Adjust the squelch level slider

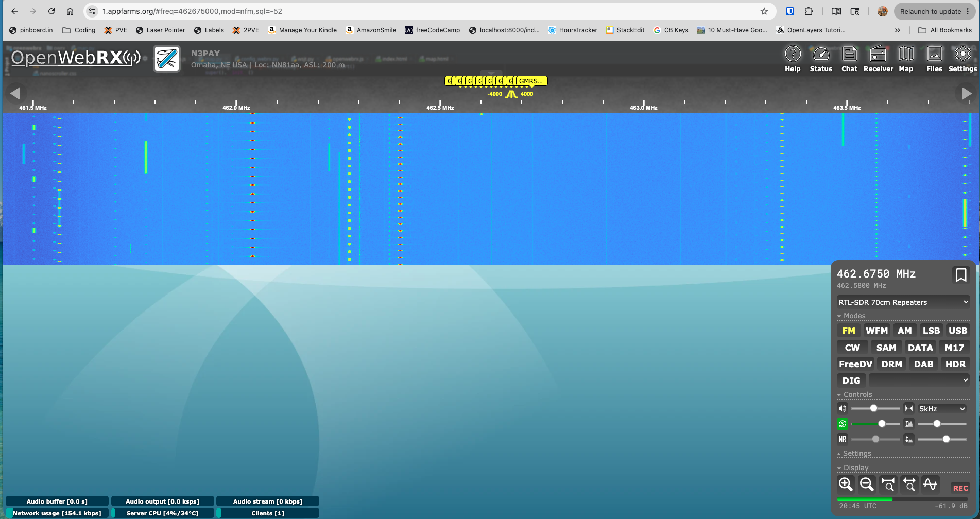pos(875,424)
